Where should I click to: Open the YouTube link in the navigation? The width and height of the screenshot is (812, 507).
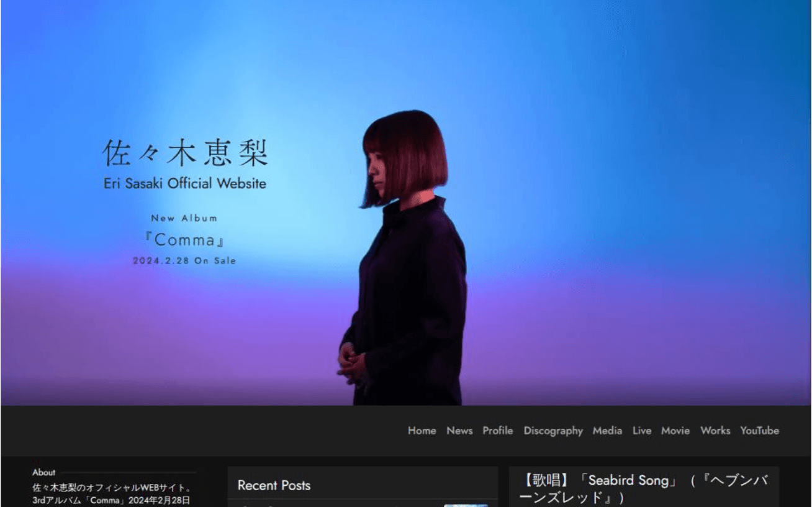759,431
